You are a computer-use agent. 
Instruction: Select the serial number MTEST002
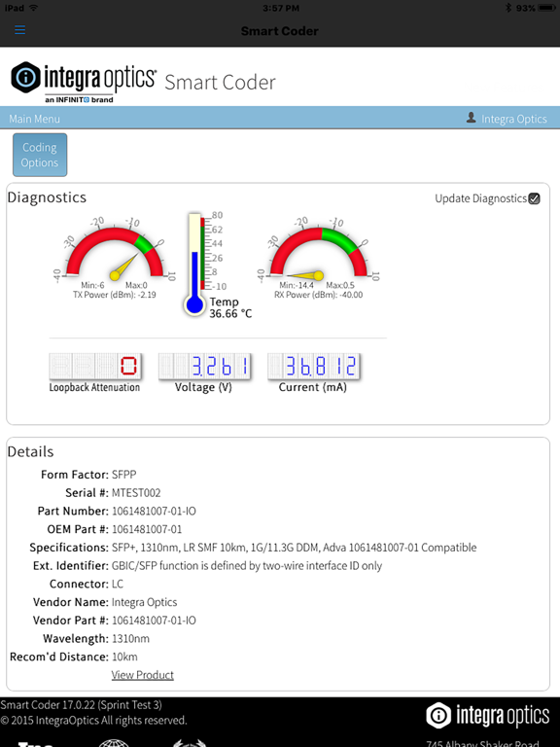tap(136, 492)
